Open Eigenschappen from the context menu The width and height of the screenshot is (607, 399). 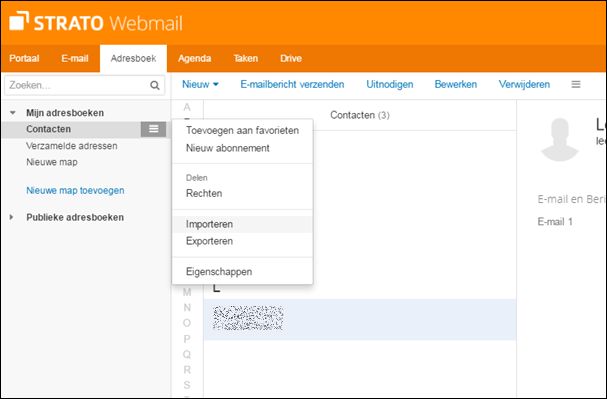point(242,272)
